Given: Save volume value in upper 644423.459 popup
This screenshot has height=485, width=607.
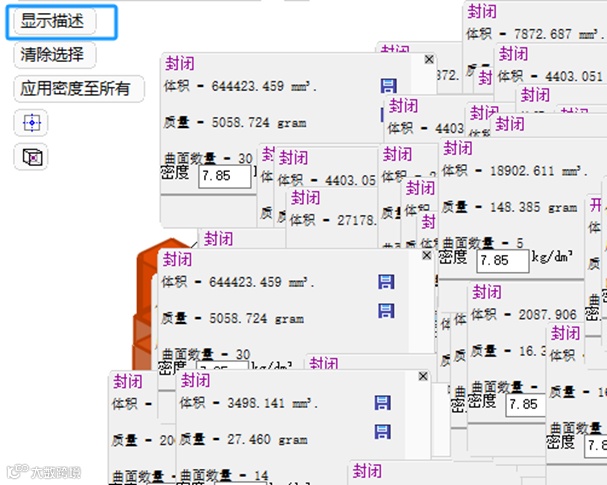Looking at the screenshot, I should click(388, 86).
